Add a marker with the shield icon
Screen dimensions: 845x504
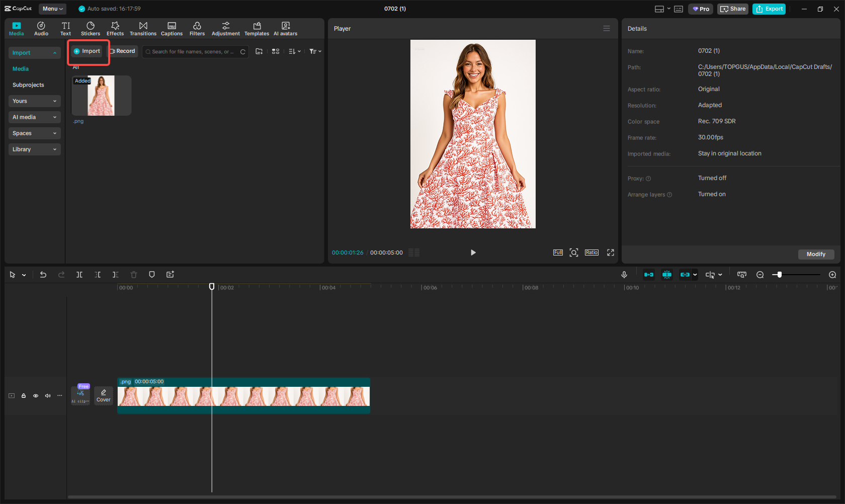(x=152, y=275)
